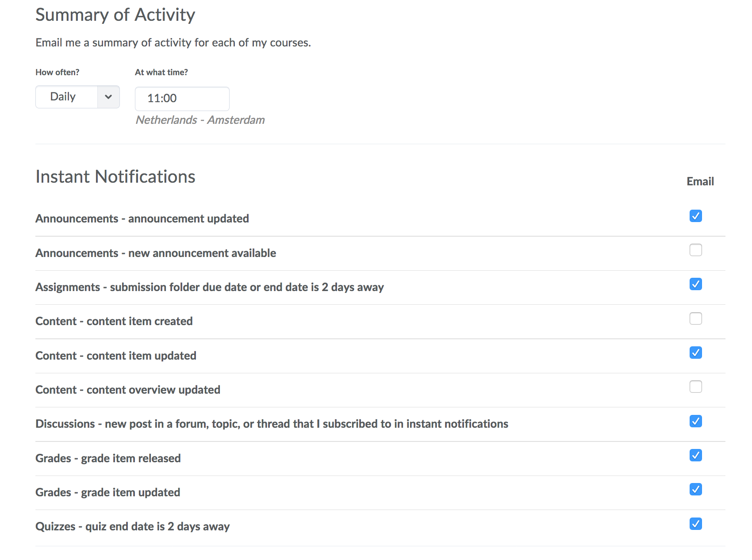Enable email for content overview updated
The width and height of the screenshot is (752, 560).
[x=695, y=387]
